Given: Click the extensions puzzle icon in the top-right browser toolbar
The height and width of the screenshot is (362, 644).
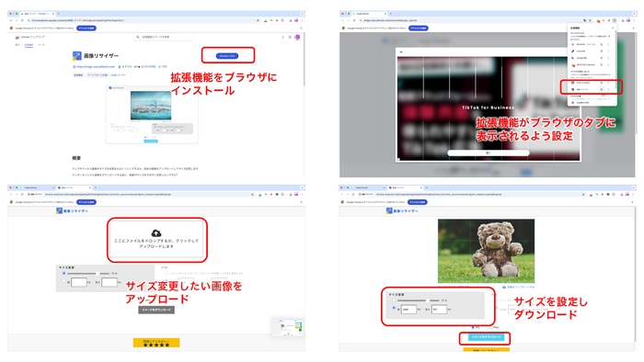Looking at the screenshot, I should point(615,20).
